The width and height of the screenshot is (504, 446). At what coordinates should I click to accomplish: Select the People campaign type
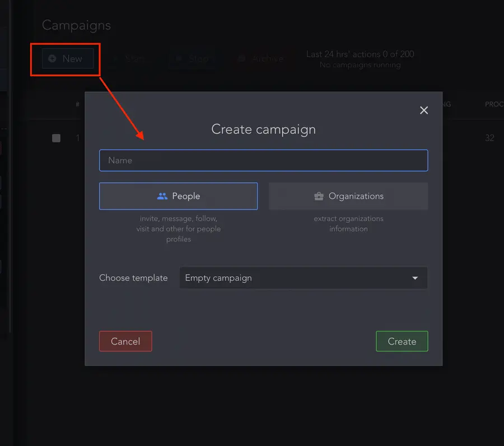coord(179,196)
